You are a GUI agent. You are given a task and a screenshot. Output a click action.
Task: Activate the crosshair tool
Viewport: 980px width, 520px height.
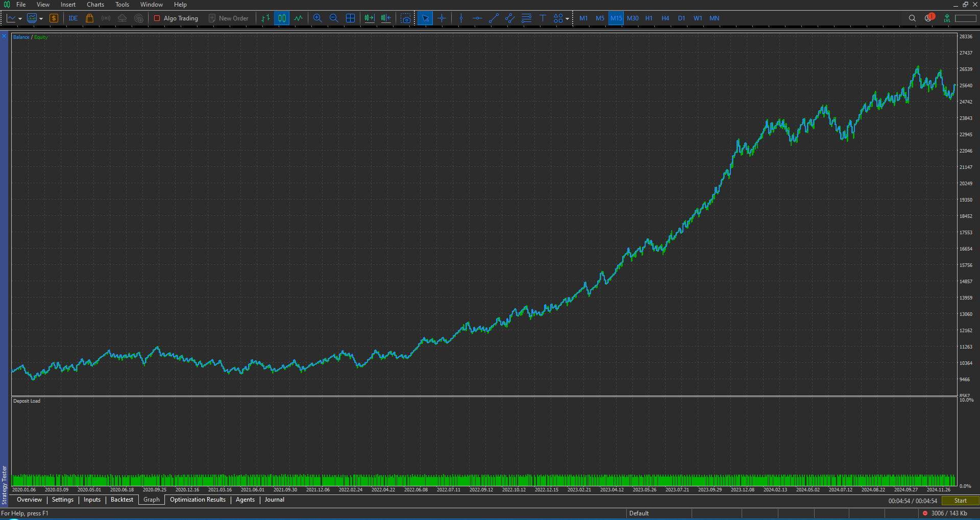click(x=442, y=18)
